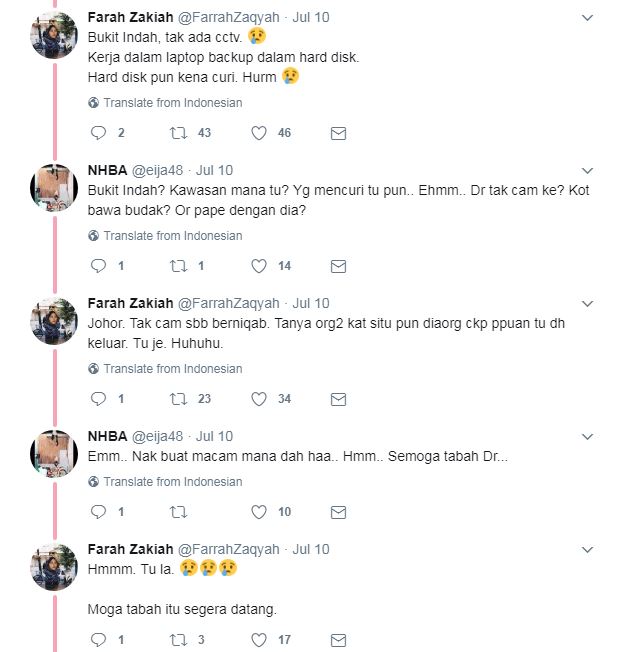Share the "Johor. Tak cam" tweet by direct message
Screen dimensions: 627x652
click(338, 399)
